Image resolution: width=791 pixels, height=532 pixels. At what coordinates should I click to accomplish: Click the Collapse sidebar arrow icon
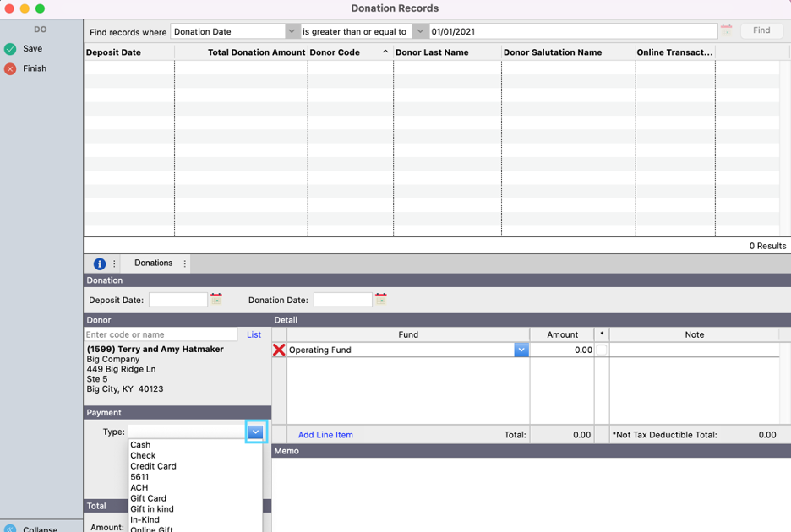coord(10,529)
